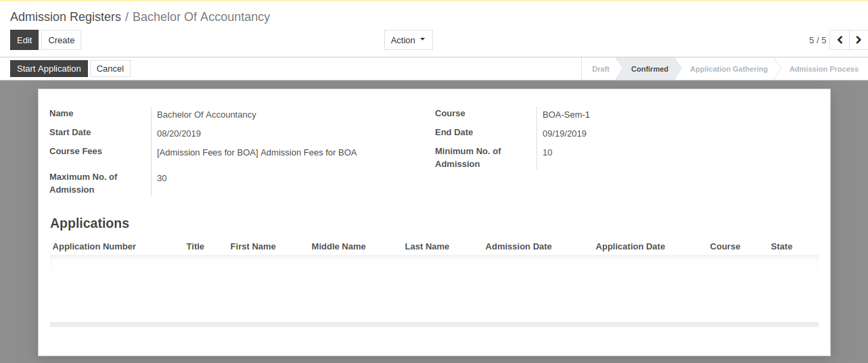Click the Start Date field label
The height and width of the screenshot is (363, 868).
(70, 132)
